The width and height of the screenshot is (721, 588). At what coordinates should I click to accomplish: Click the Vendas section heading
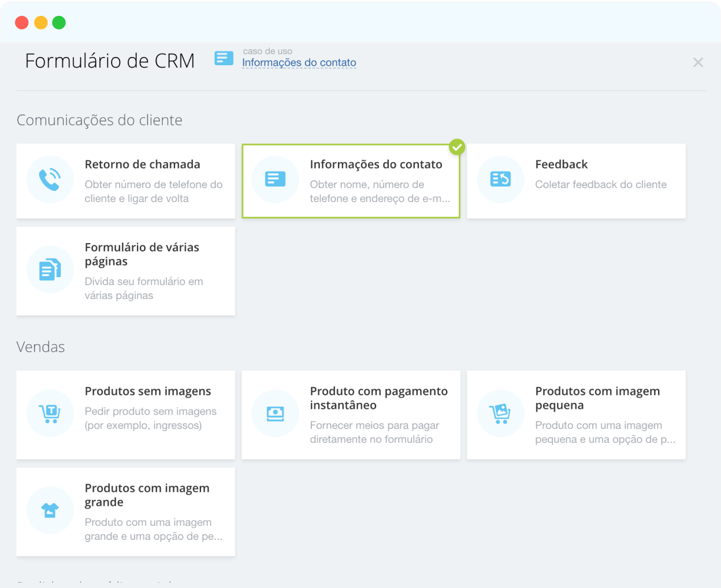click(x=41, y=347)
